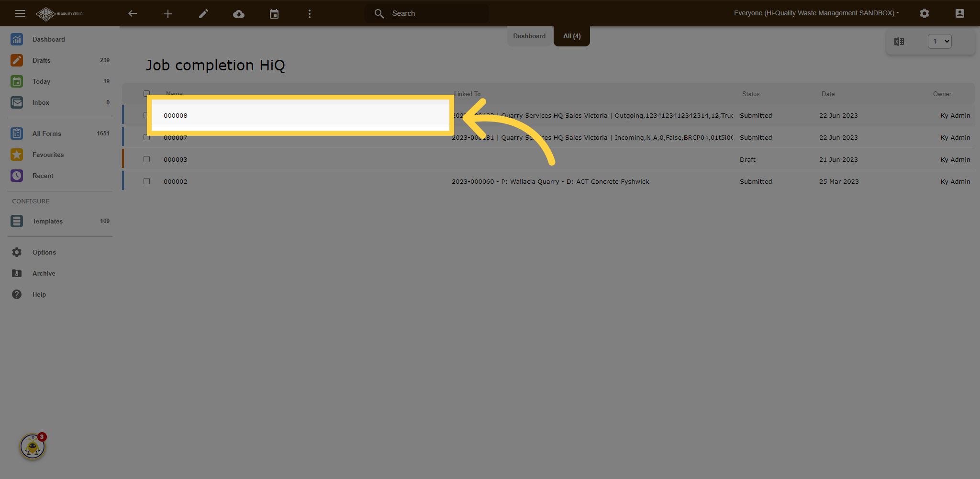Open the hamburger navigation menu
Screen dimensions: 980x479
pyautogui.click(x=20, y=13)
